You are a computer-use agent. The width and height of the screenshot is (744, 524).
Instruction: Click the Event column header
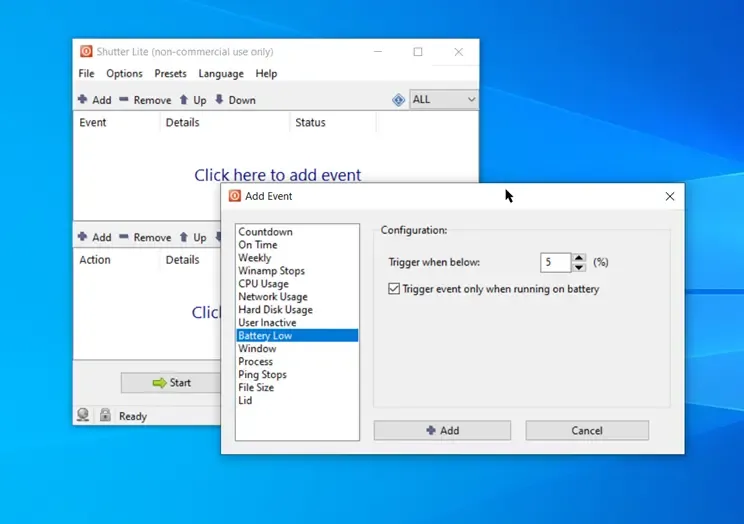pos(116,122)
